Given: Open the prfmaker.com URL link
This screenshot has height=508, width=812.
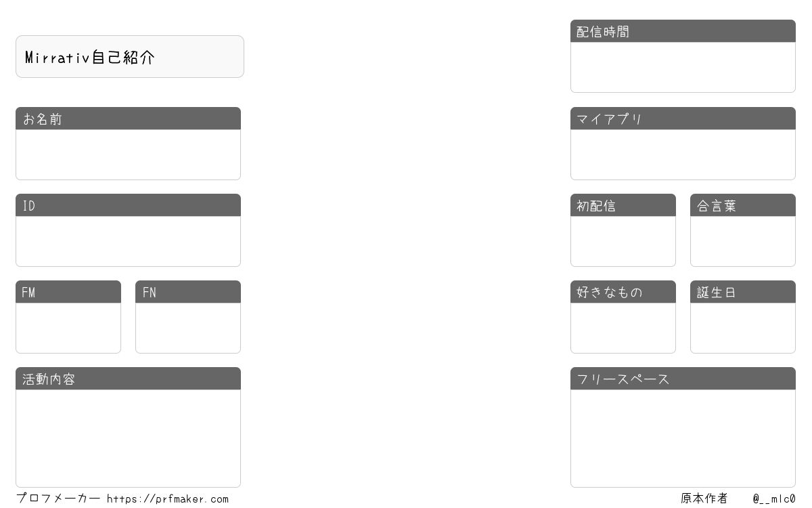Looking at the screenshot, I should [x=168, y=499].
